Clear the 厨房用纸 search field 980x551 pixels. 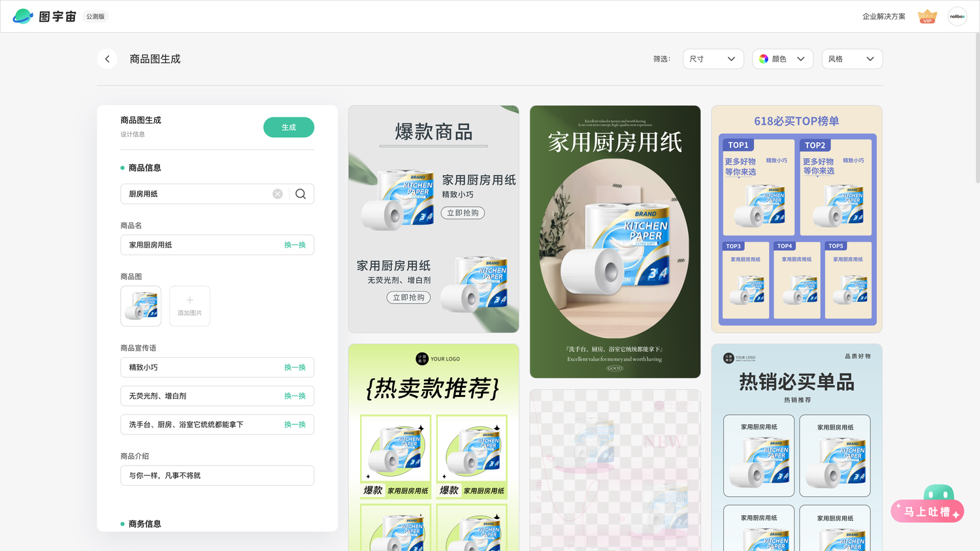tap(278, 194)
